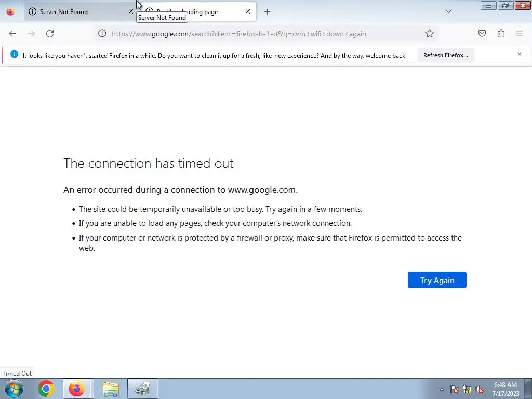Open the clock showing 6:48 AM

(x=506, y=389)
